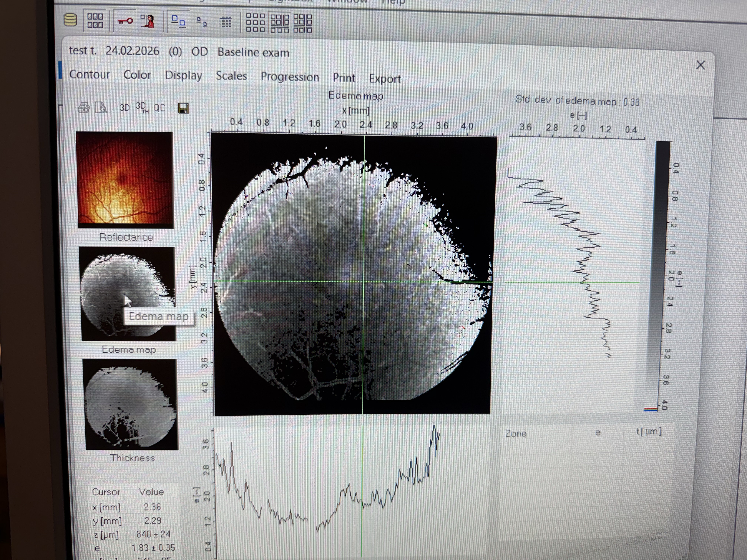Click the red key icon
Viewport: 747px width, 560px height.
point(125,21)
